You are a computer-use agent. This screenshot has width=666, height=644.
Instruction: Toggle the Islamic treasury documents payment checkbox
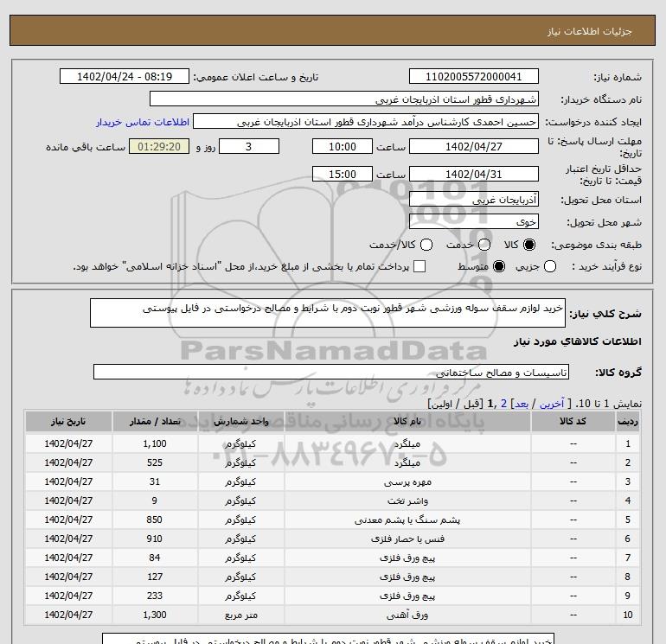tap(419, 266)
